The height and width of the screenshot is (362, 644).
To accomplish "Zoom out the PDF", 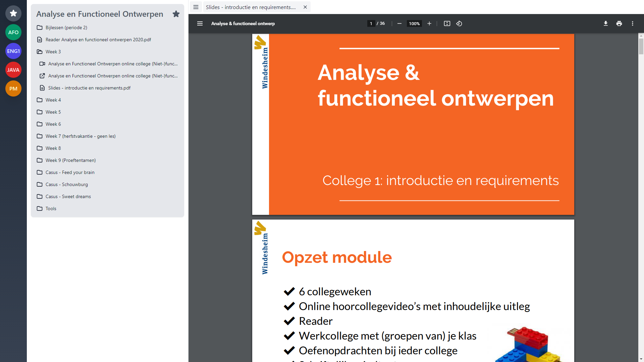I will click(399, 23).
